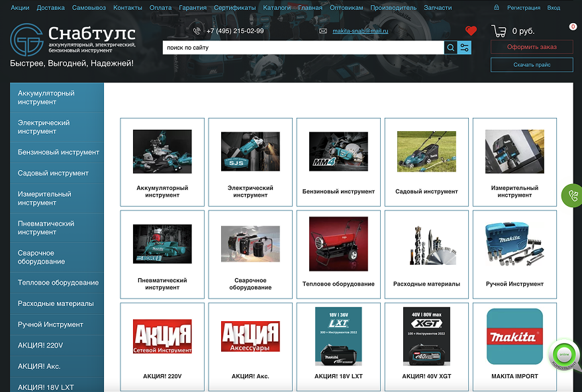
Task: Open Садовый инструмент lawnmower card image
Action: click(x=426, y=152)
